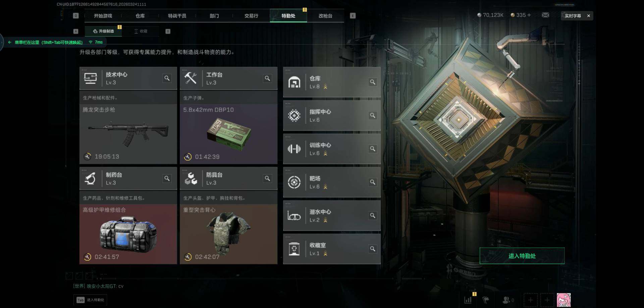644x308 pixels.
Task: Select the 训练中心 upgrade entry
Action: [x=332, y=149]
